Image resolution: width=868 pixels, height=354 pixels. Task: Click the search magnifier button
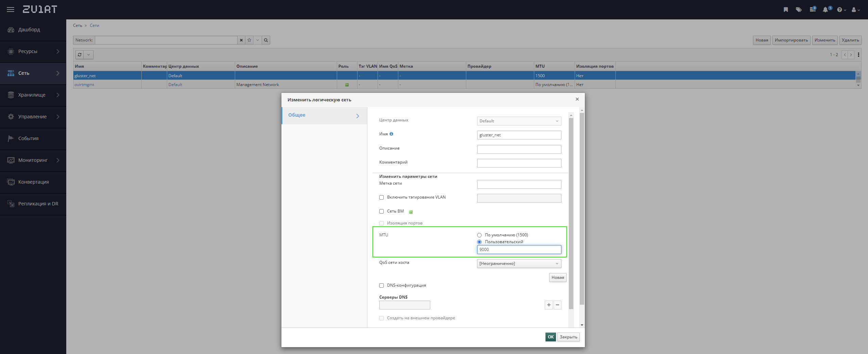(266, 40)
